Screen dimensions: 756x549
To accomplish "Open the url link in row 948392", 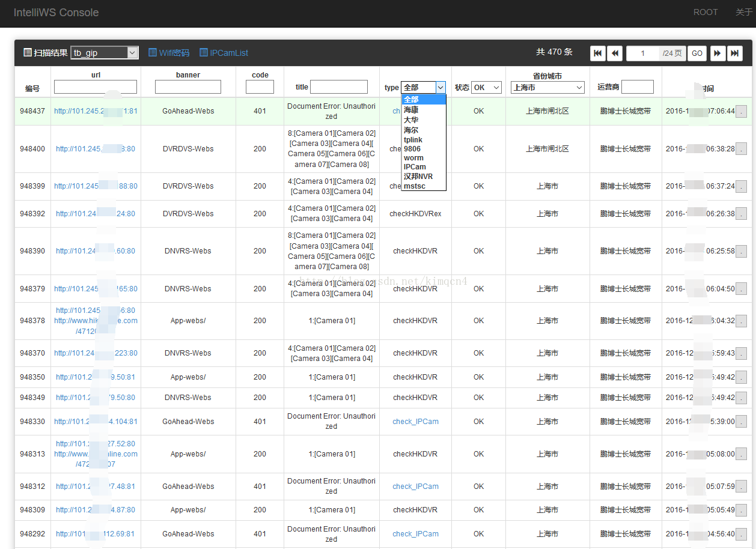I will click(x=96, y=214).
